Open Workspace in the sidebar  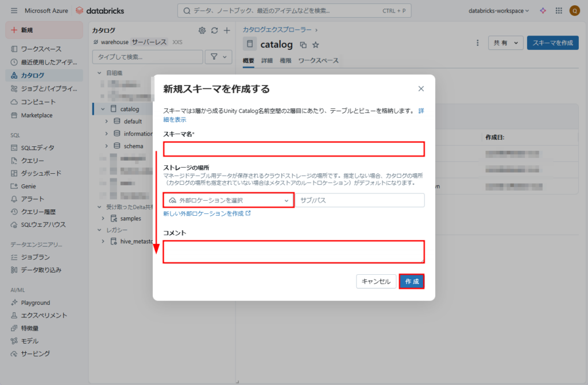[44, 49]
